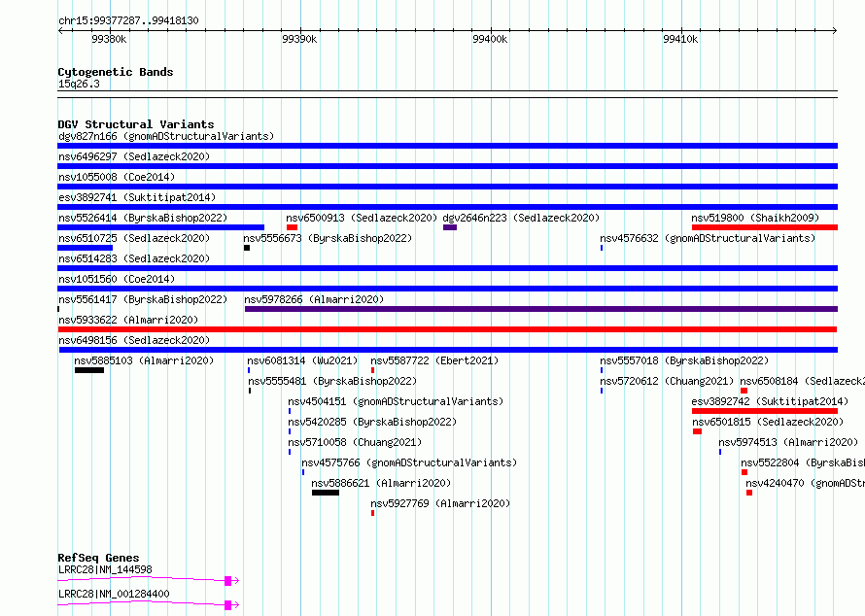This screenshot has width=865, height=616.
Task: Click the RefSeq Genes track title
Action: pyautogui.click(x=98, y=558)
